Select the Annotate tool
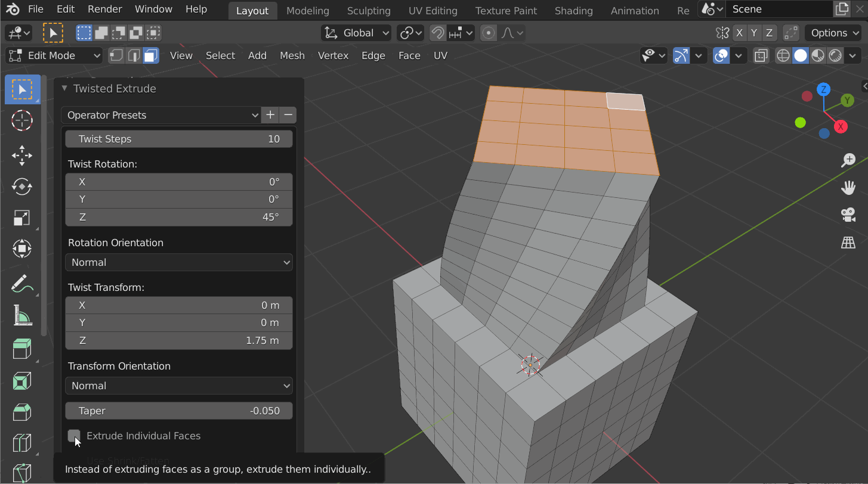Viewport: 868px width, 484px height. (x=22, y=284)
